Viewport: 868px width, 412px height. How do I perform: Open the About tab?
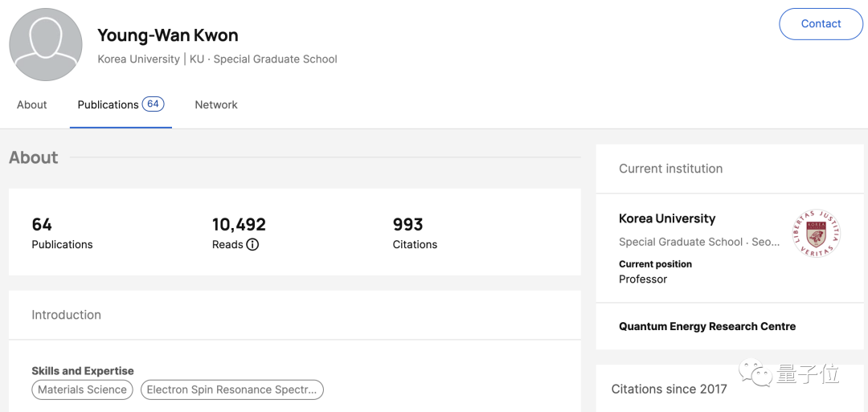32,104
